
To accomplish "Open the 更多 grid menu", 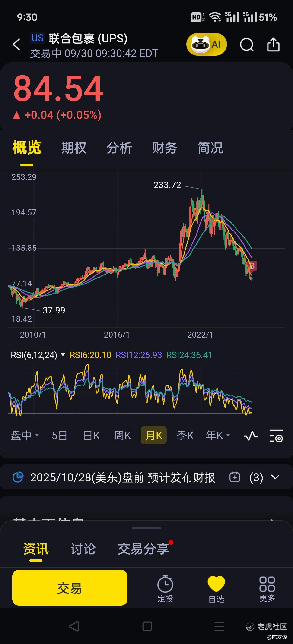I will click(x=267, y=589).
